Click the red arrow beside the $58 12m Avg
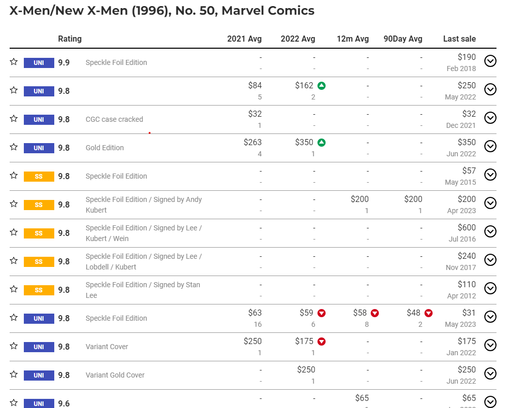 (x=374, y=313)
